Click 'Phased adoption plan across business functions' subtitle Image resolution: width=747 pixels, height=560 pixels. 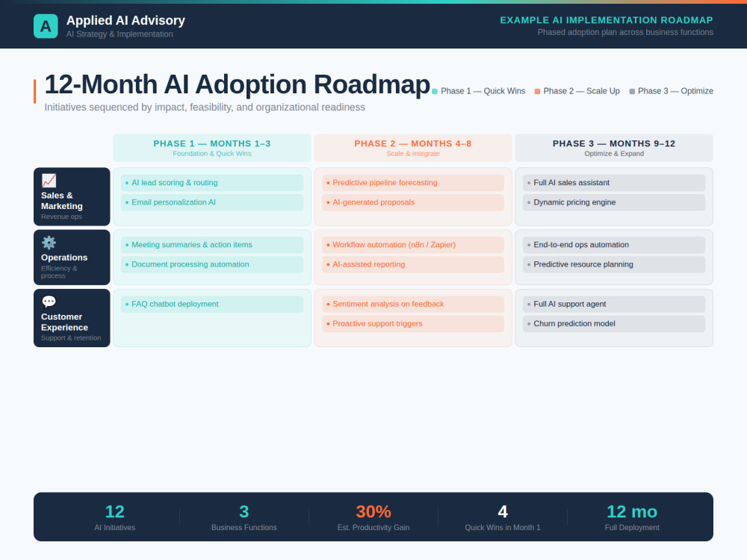(x=625, y=32)
